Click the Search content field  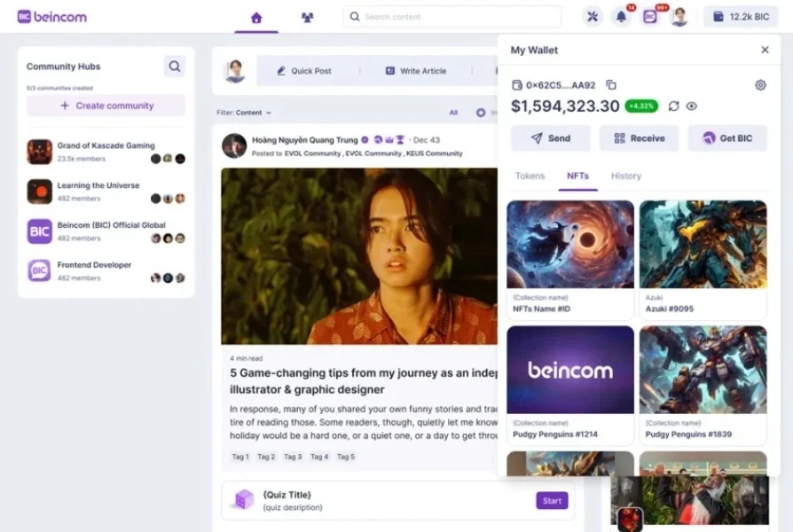click(x=452, y=17)
